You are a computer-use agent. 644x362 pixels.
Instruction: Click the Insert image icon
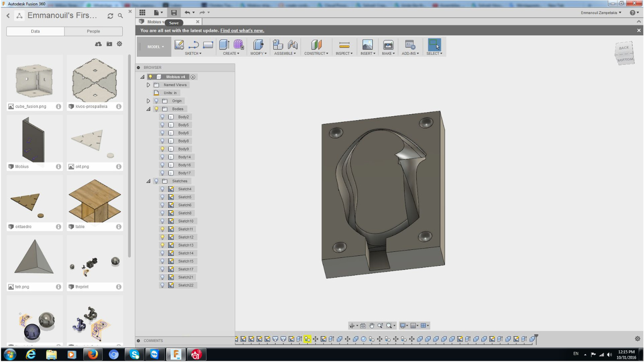coord(367,45)
